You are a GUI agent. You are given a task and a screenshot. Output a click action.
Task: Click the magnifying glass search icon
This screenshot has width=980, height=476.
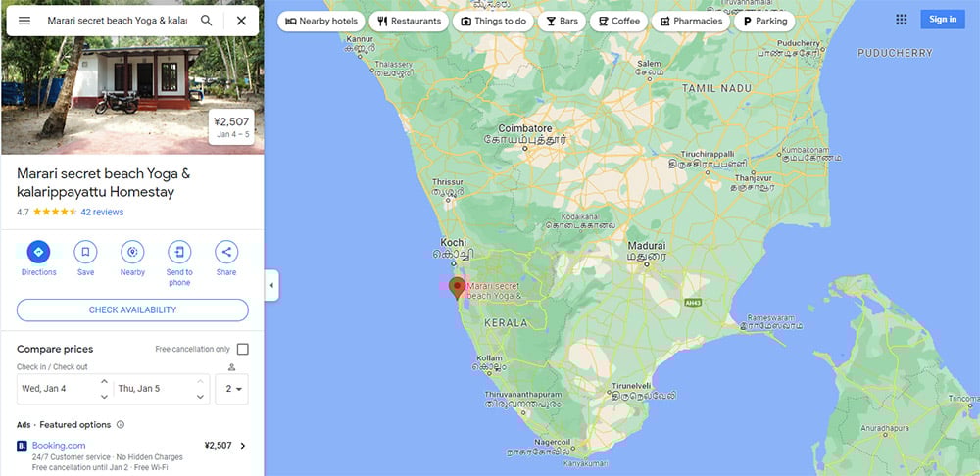(206, 21)
